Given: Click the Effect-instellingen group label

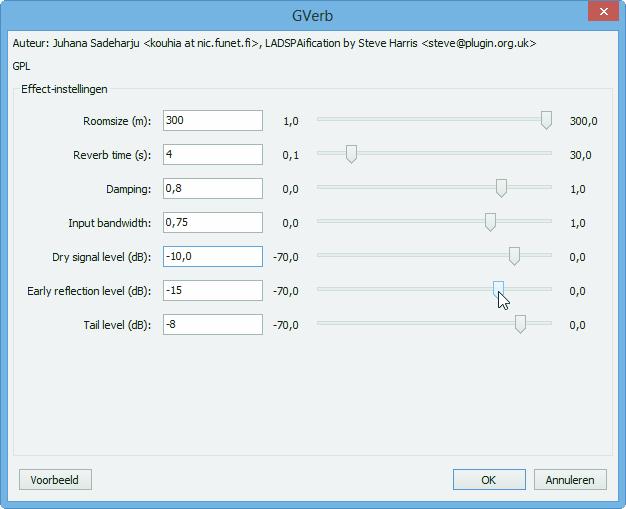Looking at the screenshot, I should [64, 89].
